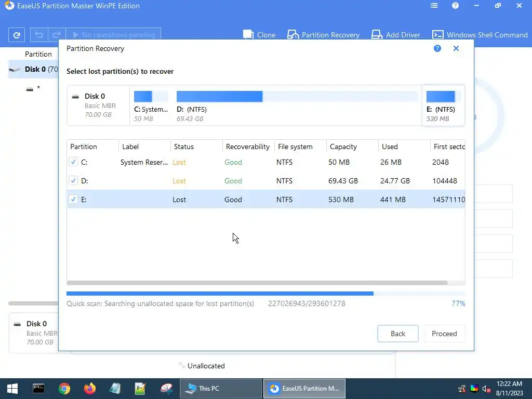Click the redo arrow toolbar icon
Screen dimensions: 532x399
tap(56, 35)
